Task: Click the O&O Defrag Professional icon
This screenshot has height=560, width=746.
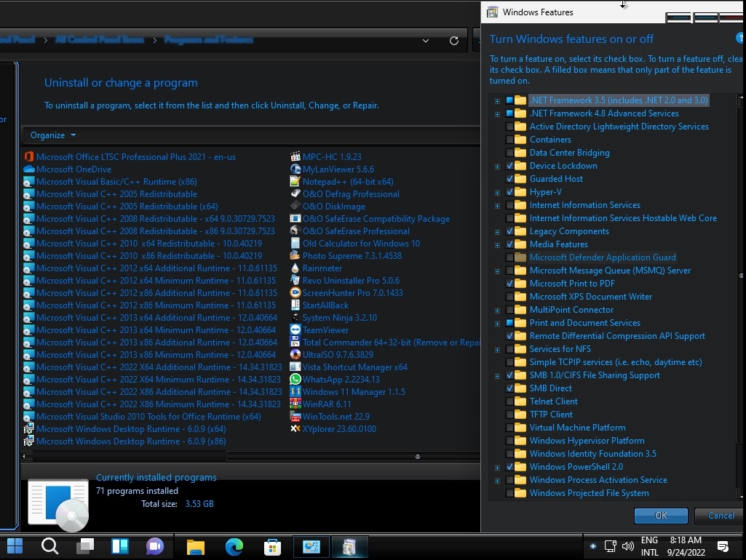Action: coord(295,193)
